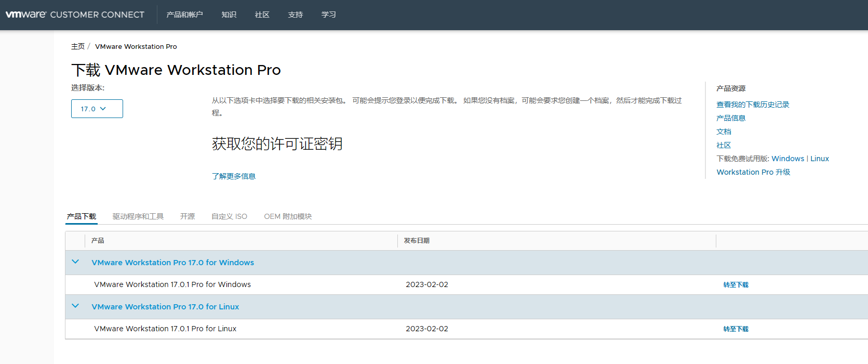
Task: Click VMware Workstation 17.0.1 Pro for Windows text
Action: pos(172,284)
